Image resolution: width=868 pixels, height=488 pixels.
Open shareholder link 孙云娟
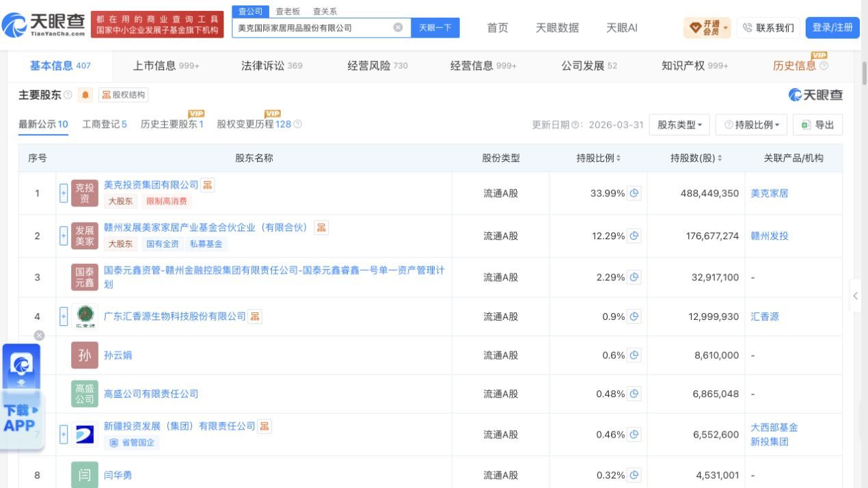[x=118, y=355]
